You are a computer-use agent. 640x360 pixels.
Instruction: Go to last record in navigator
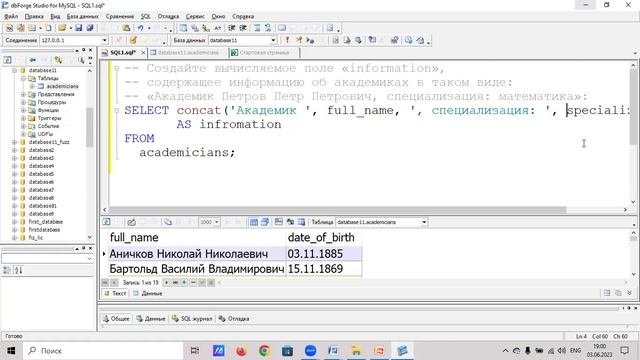(x=175, y=282)
